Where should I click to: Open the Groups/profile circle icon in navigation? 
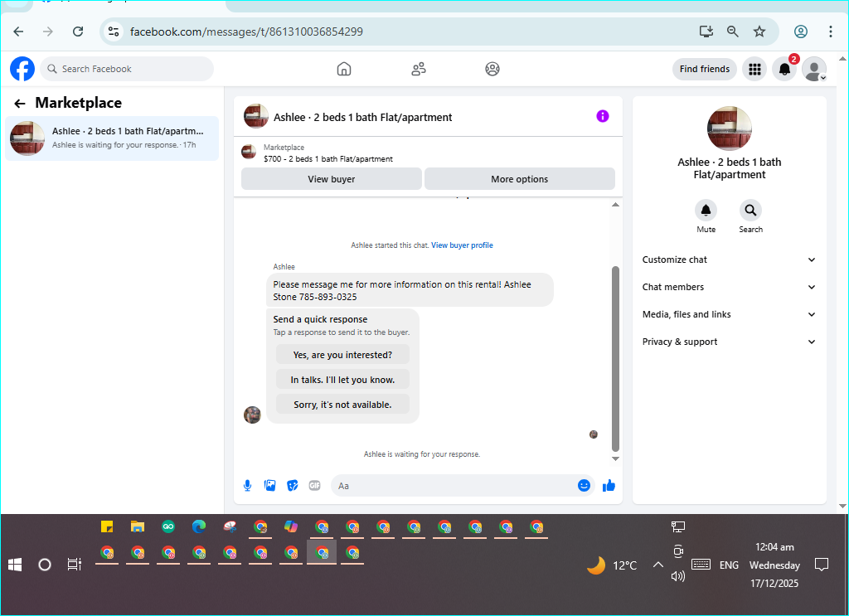(x=492, y=69)
